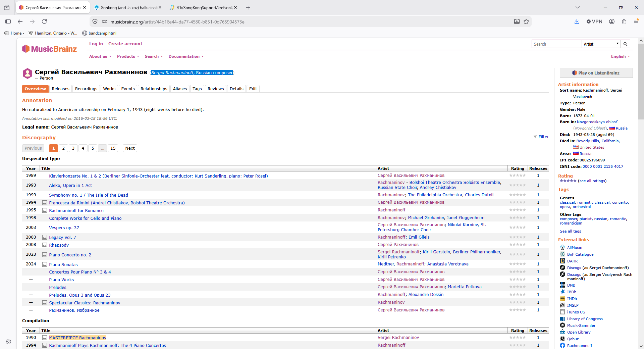Open the bandcamp.html bookmark
Image resolution: width=644 pixels, height=349 pixels.
point(99,33)
